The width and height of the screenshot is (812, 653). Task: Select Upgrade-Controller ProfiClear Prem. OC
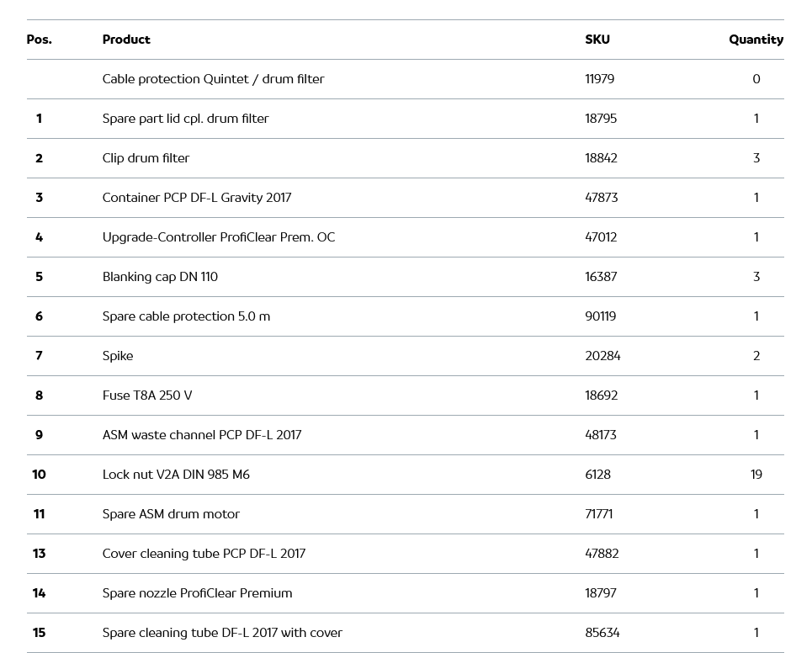[x=218, y=237]
